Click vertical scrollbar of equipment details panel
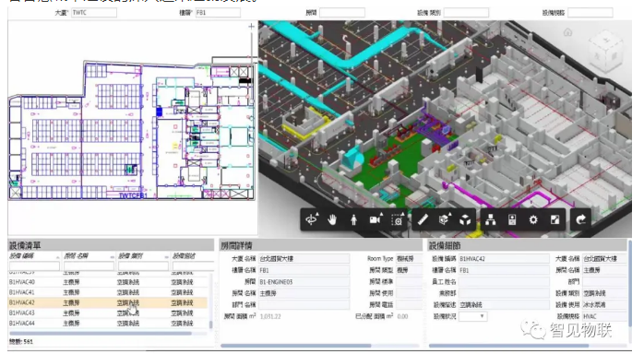Screen dimensions: 644x354 pos(629,284)
